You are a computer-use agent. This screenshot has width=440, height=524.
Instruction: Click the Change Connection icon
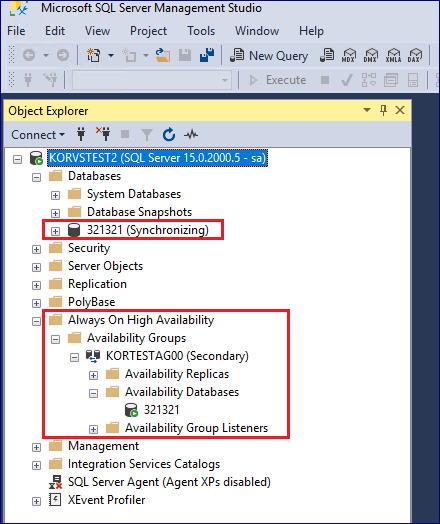50,80
